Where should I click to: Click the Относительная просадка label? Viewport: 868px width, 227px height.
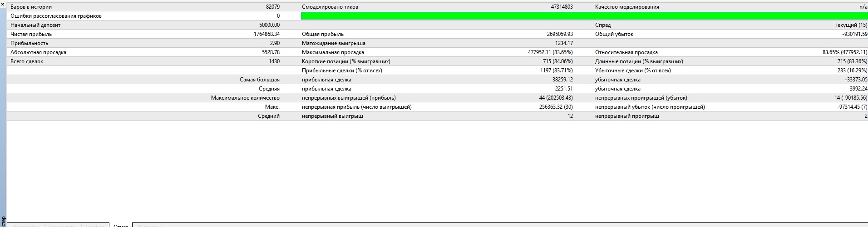pyautogui.click(x=626, y=52)
